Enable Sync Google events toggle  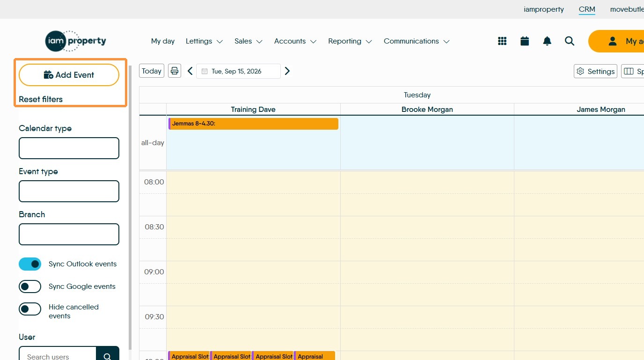30,287
